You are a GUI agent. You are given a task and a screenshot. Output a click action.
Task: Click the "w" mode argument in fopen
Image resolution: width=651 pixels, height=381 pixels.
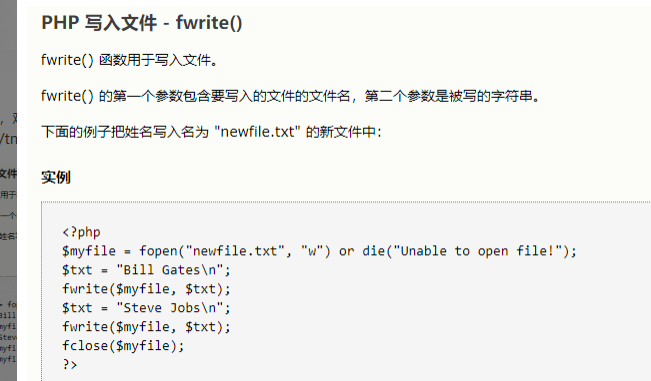coord(312,251)
